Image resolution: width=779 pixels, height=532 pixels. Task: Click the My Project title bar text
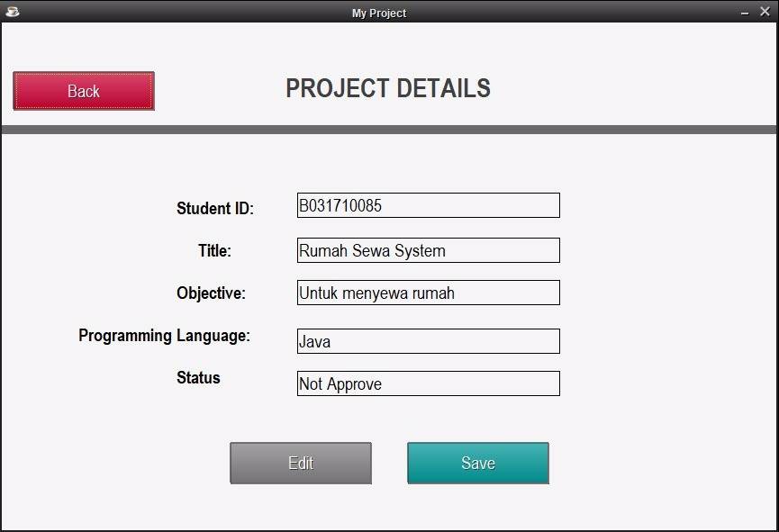tap(379, 13)
